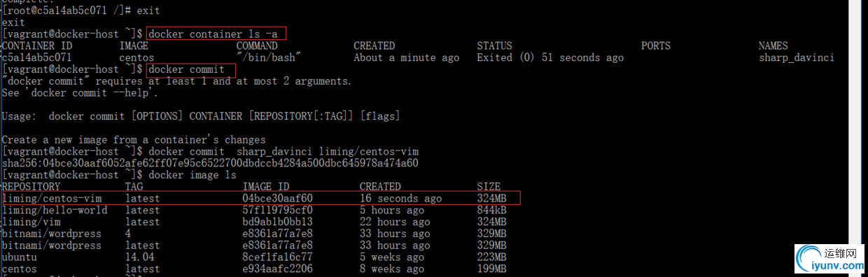Click the Usage: docker commit line

click(x=201, y=116)
